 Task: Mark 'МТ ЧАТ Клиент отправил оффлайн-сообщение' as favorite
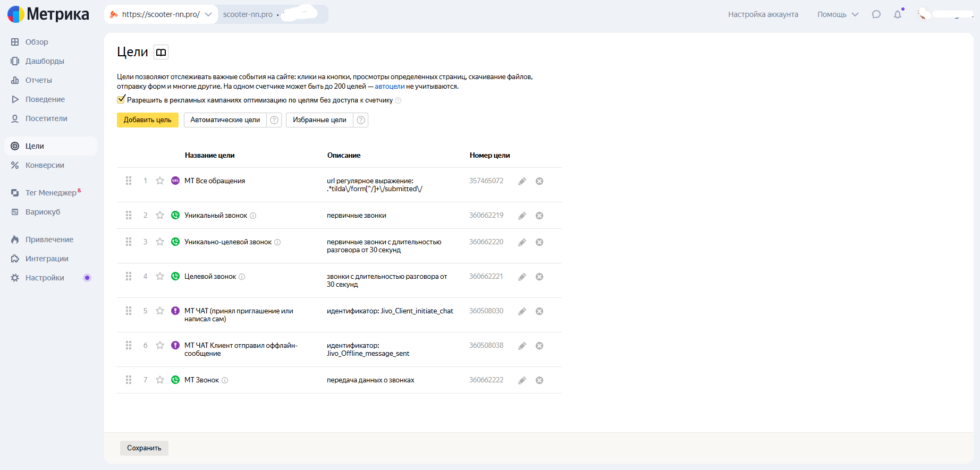coord(160,345)
